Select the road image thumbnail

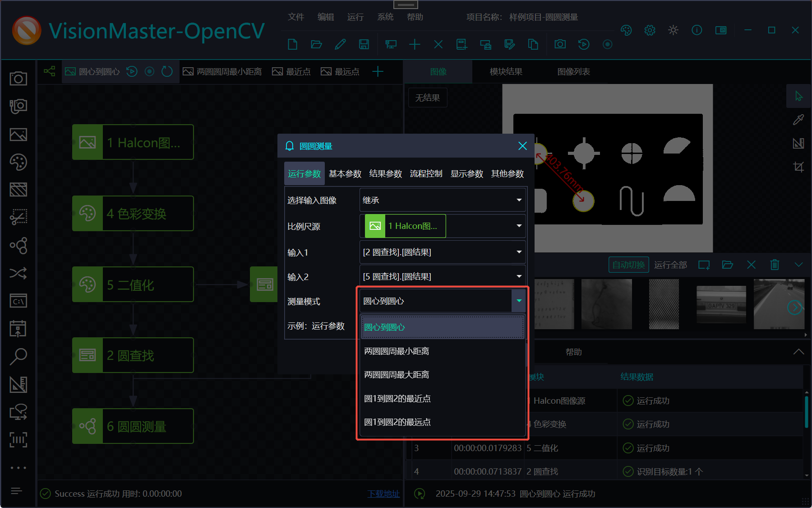[779, 304]
